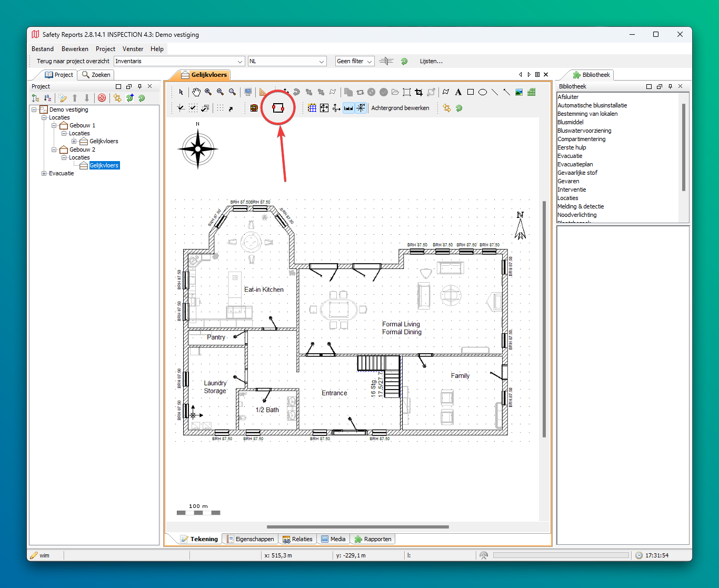Screen dimensions: 719x588
Task: Select the crop tool in toolbar
Action: (418, 92)
